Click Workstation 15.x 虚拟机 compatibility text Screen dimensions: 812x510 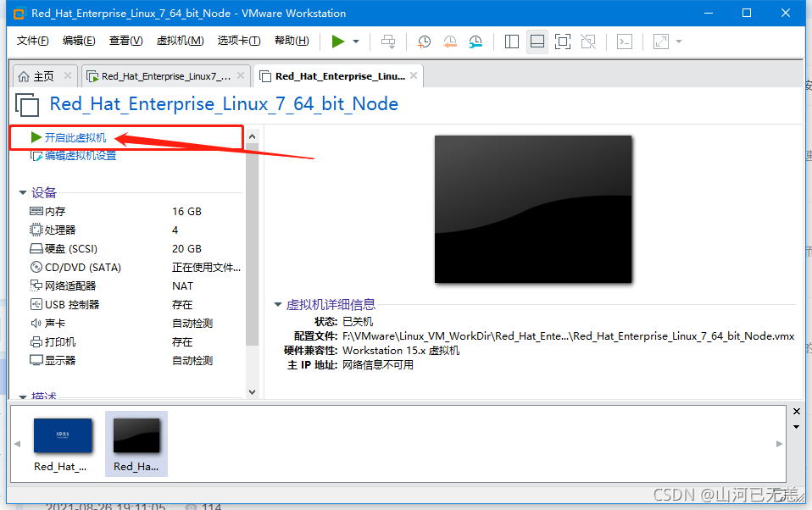point(401,351)
